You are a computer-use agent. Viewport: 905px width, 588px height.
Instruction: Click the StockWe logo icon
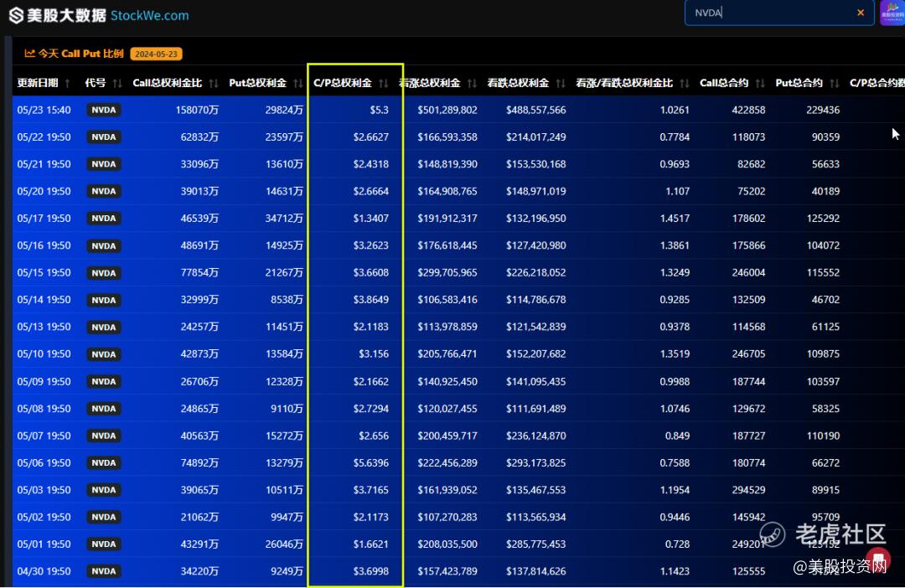[16, 15]
